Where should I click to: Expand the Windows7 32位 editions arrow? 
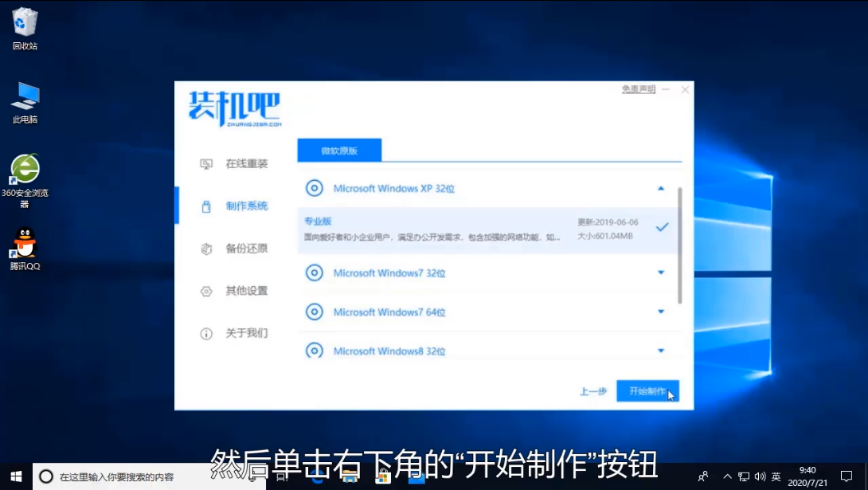[660, 272]
